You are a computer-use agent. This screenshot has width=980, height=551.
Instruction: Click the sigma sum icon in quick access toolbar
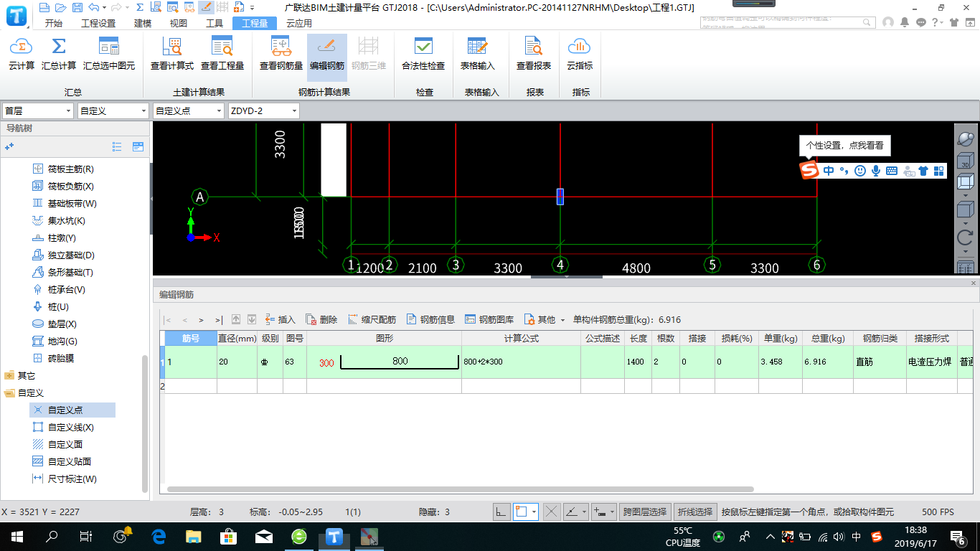point(139,8)
